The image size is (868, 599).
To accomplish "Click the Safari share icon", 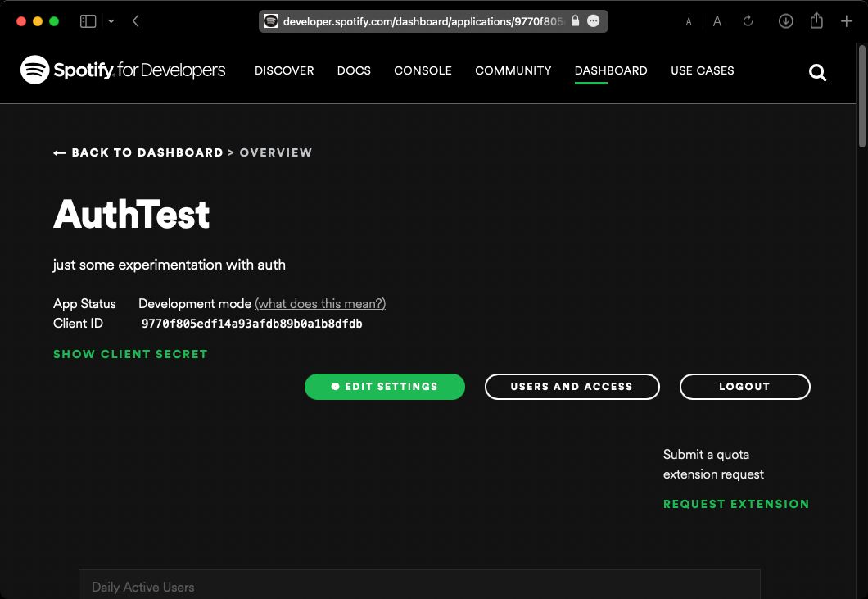I will pos(816,21).
